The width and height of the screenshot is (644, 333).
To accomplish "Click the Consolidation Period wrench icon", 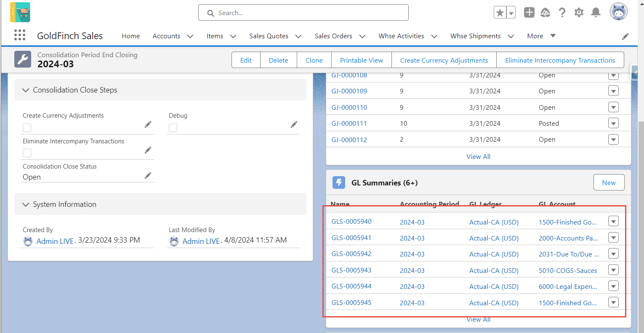I will [x=23, y=59].
